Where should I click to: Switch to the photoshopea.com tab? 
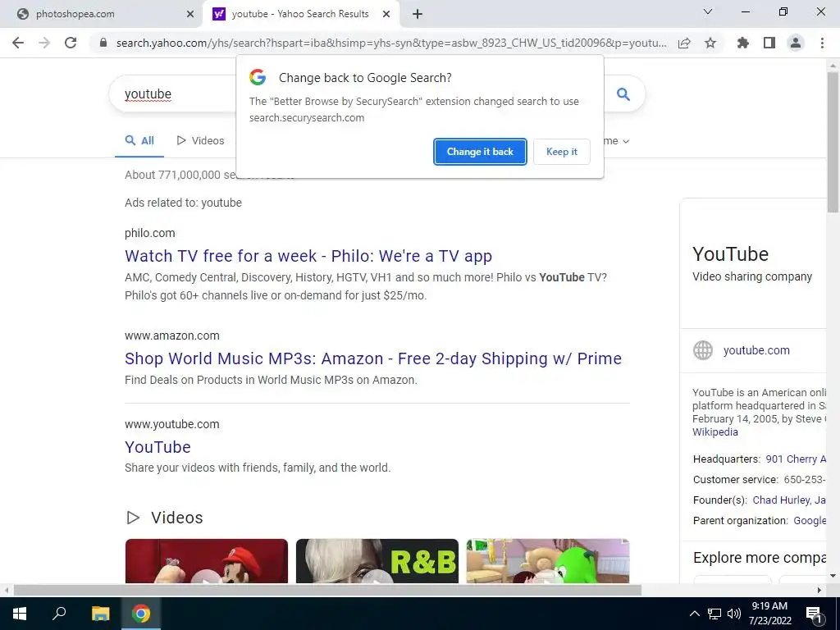102,15
